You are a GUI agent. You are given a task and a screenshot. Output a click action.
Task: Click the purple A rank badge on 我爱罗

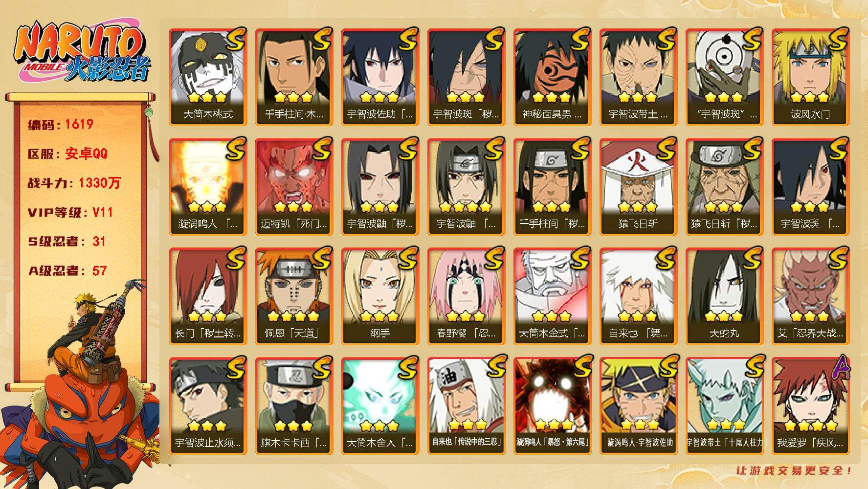tap(838, 368)
